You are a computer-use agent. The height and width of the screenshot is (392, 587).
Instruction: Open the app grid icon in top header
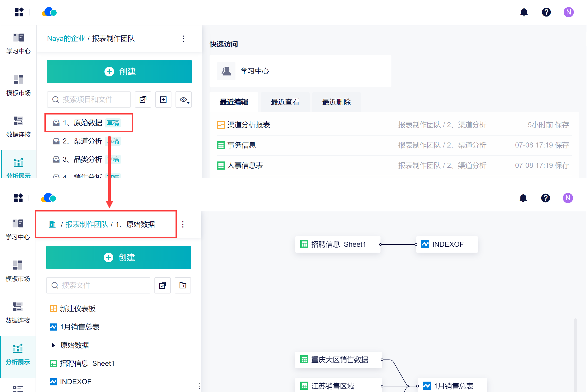[x=19, y=12]
